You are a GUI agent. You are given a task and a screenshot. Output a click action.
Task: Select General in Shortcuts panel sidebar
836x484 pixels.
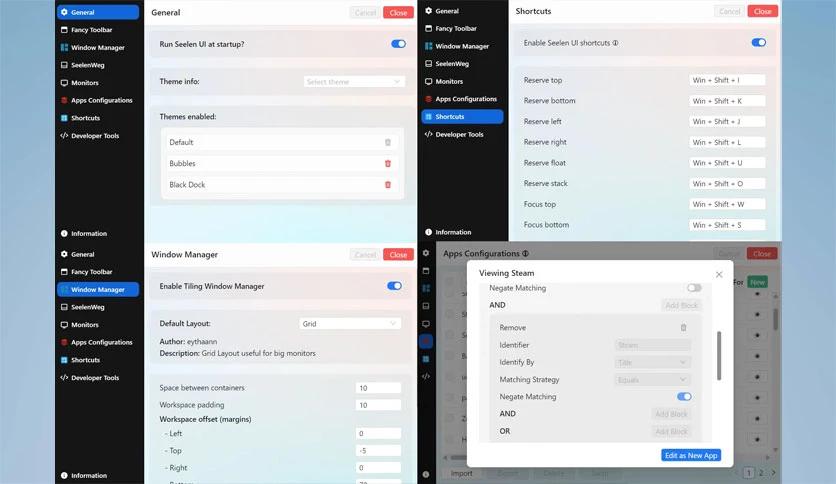coord(462,11)
